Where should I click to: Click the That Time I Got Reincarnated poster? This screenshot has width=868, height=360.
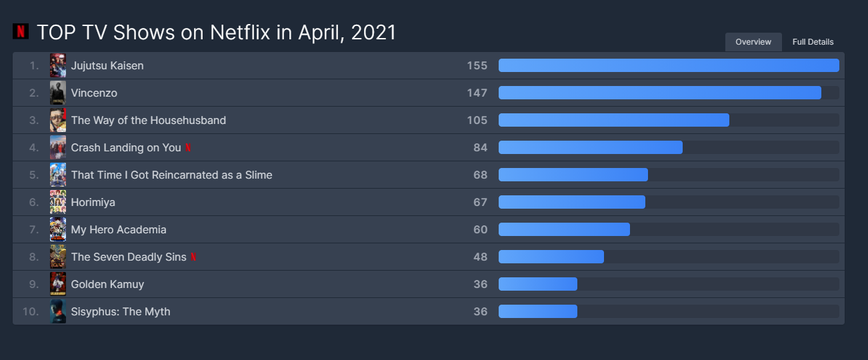pyautogui.click(x=58, y=175)
